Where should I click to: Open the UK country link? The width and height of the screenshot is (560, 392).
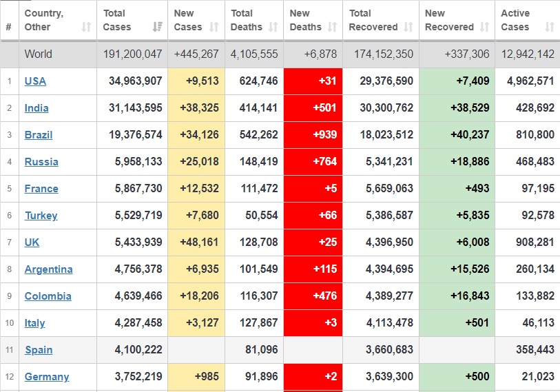point(32,243)
